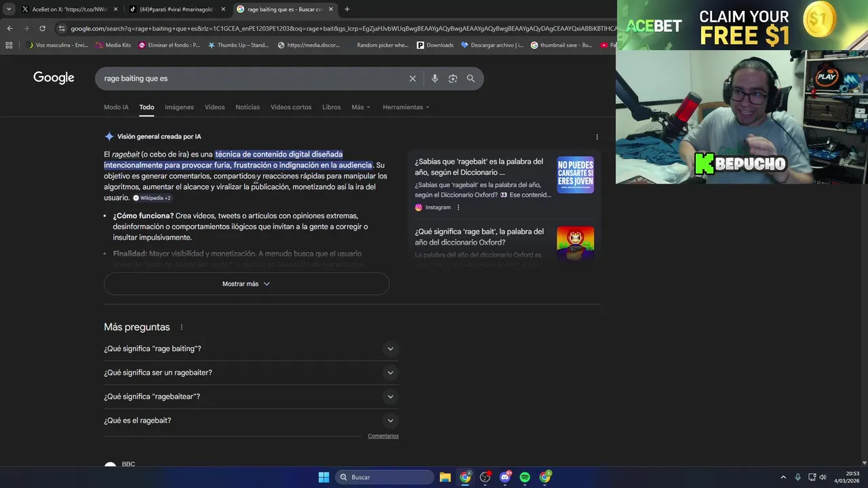Show hidden system tray icons
This screenshot has width=868, height=488.
point(783,477)
